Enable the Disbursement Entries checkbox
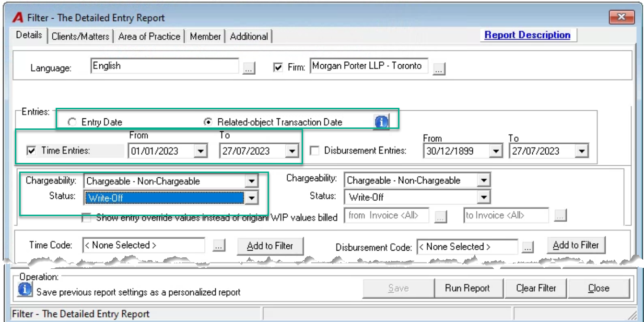 315,151
